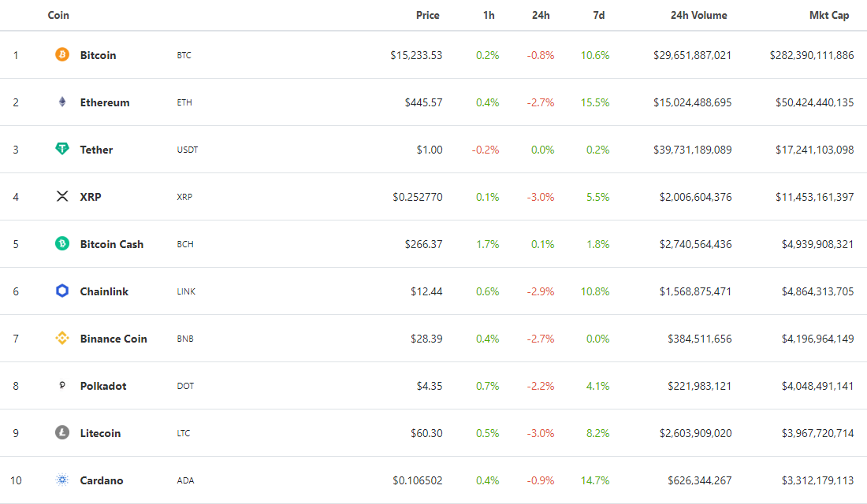Click the Polkadot logo icon
Image resolution: width=867 pixels, height=504 pixels.
(x=62, y=386)
